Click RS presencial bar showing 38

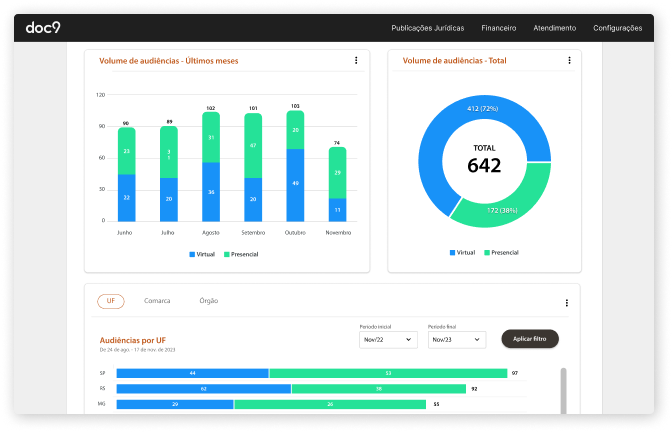(379, 389)
